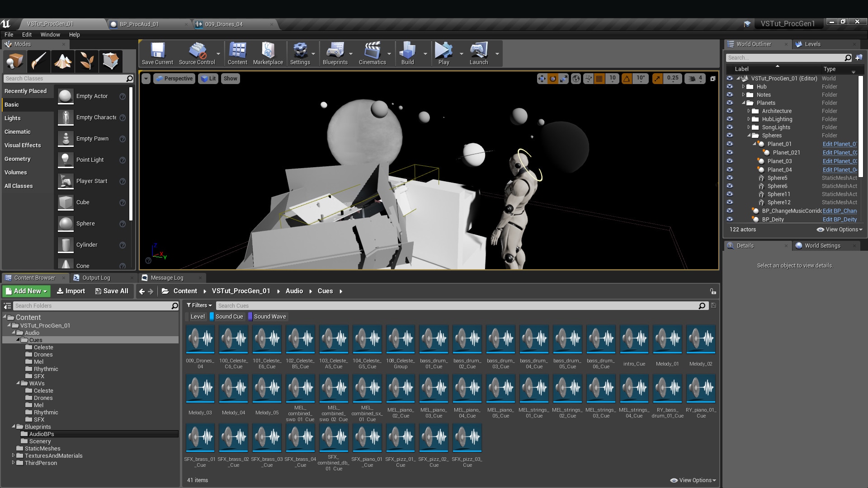Screen dimensions: 868x488
Task: Open the Window menu
Action: pyautogui.click(x=50, y=34)
